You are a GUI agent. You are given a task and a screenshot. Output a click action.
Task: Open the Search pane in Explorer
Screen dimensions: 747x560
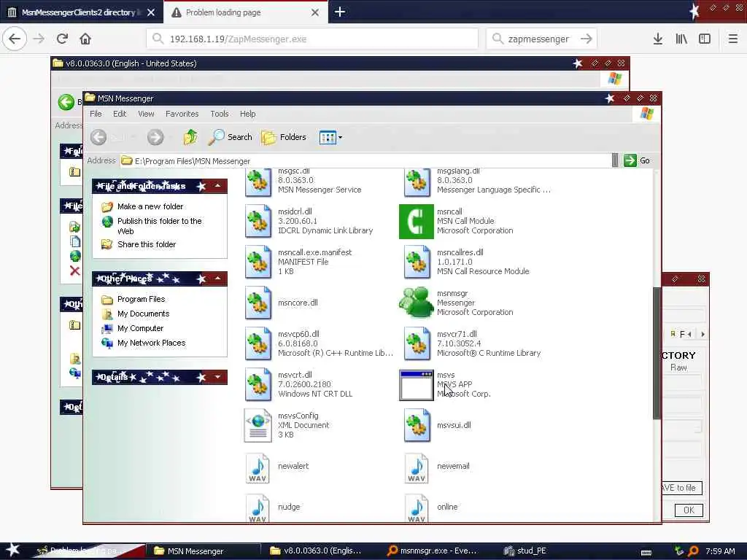(230, 137)
